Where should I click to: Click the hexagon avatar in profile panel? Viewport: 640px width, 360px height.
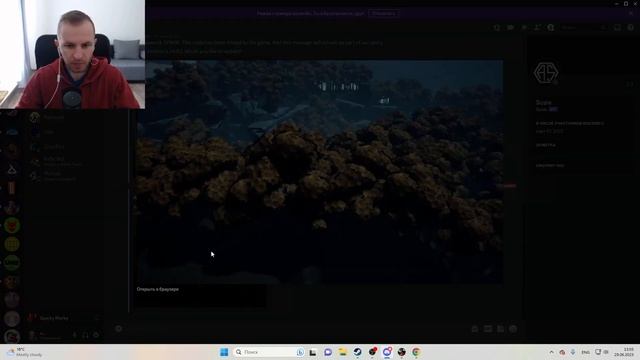(546, 73)
